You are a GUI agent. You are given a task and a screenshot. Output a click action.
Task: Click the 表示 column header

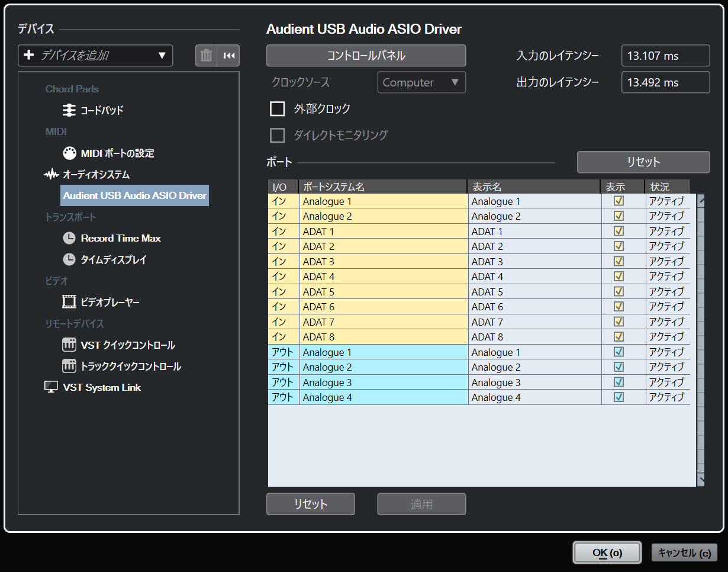tap(622, 187)
